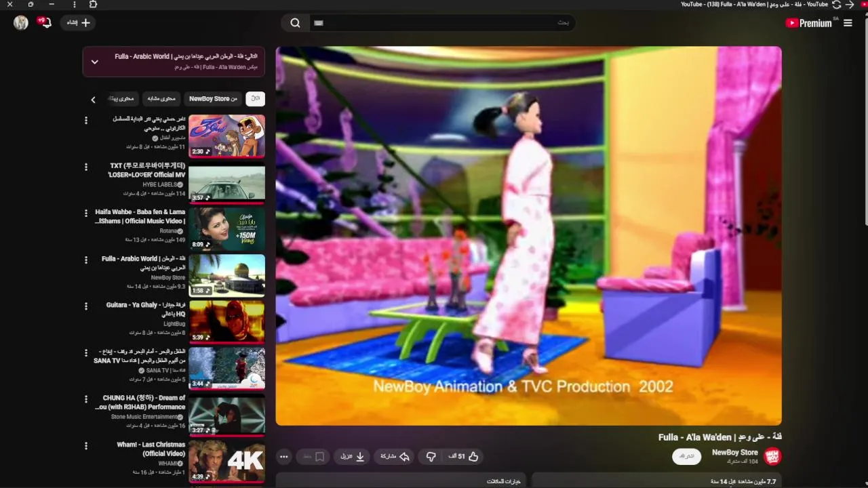868x488 pixels.
Task: Download the video
Action: point(353,457)
